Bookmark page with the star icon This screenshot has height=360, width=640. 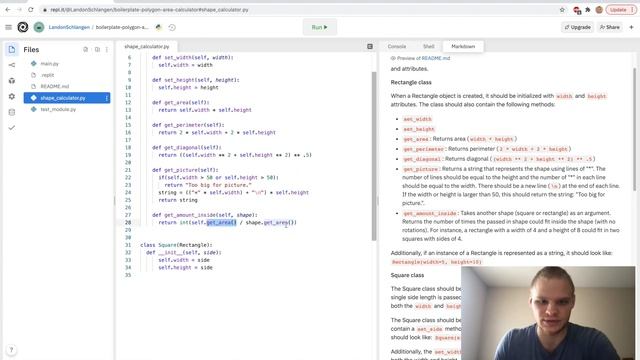point(562,9)
